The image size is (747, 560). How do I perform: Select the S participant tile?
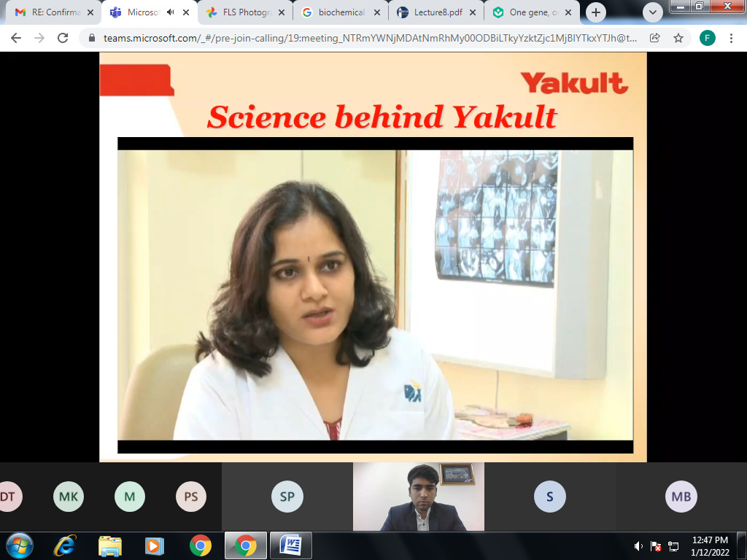(550, 497)
